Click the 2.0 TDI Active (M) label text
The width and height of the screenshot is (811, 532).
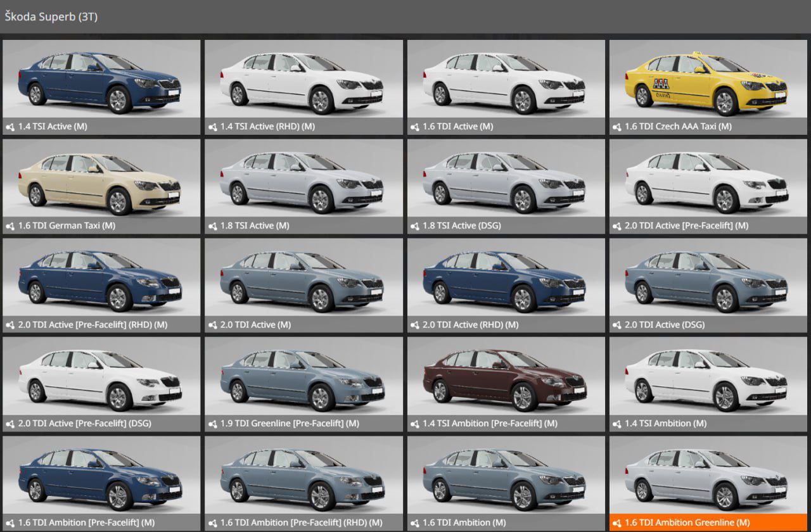[255, 325]
